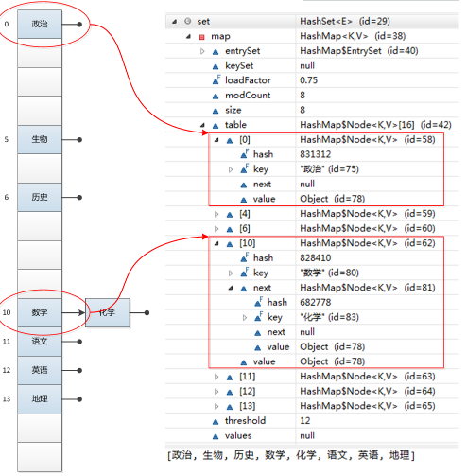Click the threshold value 12
467x476 pixels.
tap(305, 421)
